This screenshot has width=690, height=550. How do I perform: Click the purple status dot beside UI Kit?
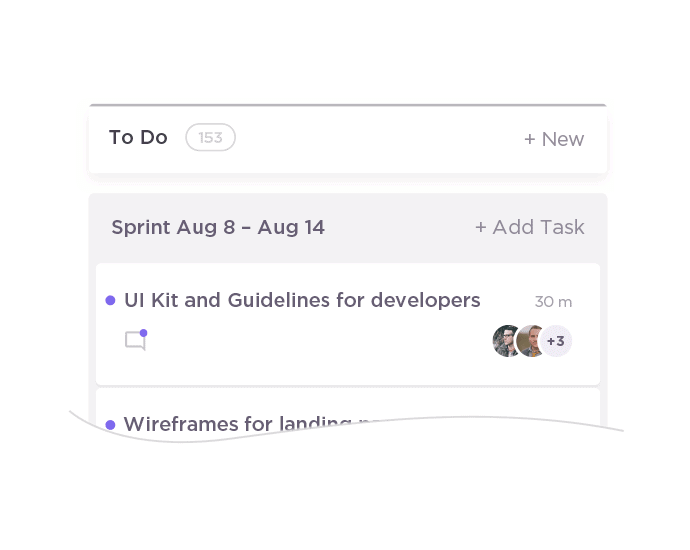(x=110, y=300)
